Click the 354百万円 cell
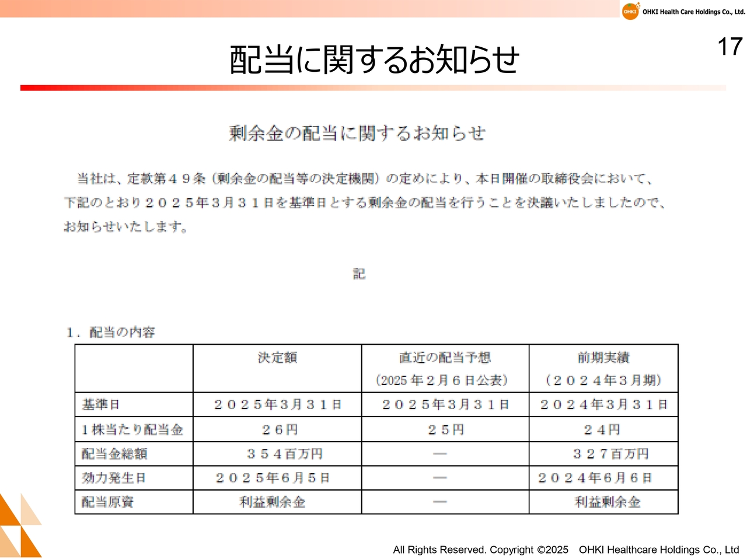This screenshot has height=560, width=747. (x=285, y=454)
